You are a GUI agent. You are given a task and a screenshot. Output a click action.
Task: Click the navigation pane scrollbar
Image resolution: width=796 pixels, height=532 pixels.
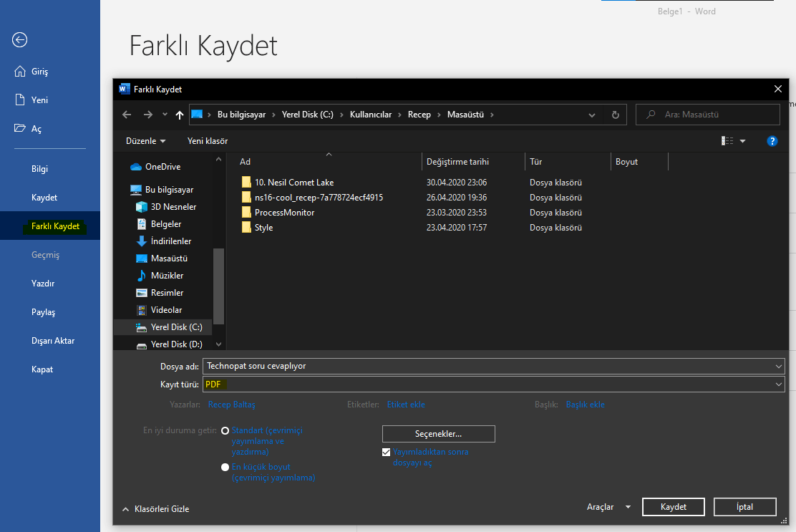point(219,286)
